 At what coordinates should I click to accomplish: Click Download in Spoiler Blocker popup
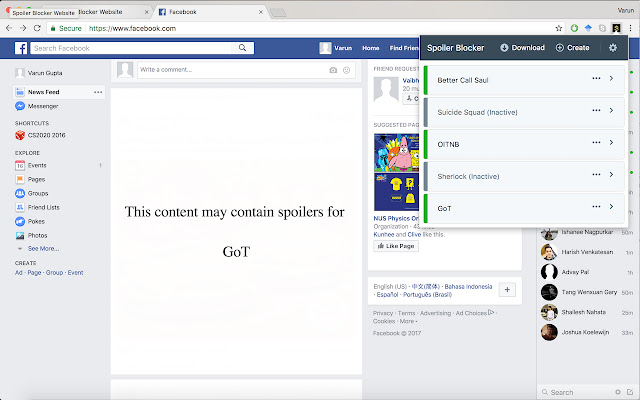click(522, 48)
